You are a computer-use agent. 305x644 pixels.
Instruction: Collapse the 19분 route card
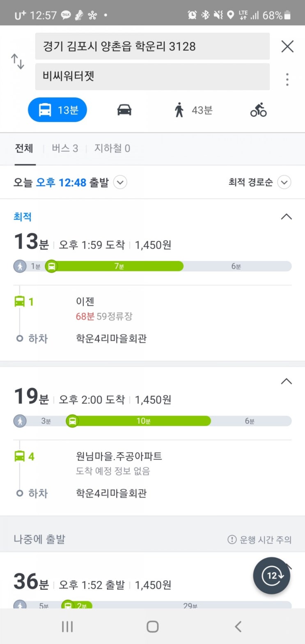pyautogui.click(x=286, y=381)
